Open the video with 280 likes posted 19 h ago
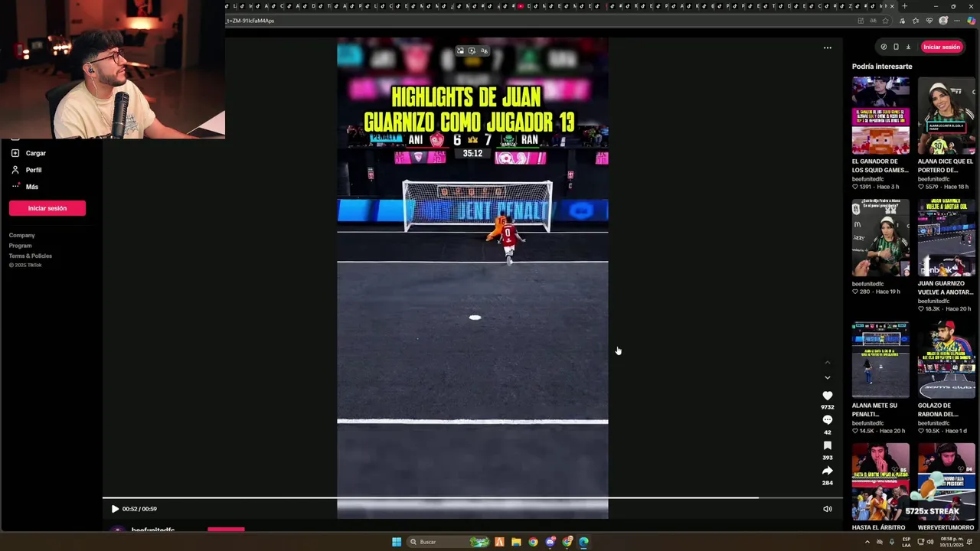Screen dimensions: 980x551 point(880,238)
